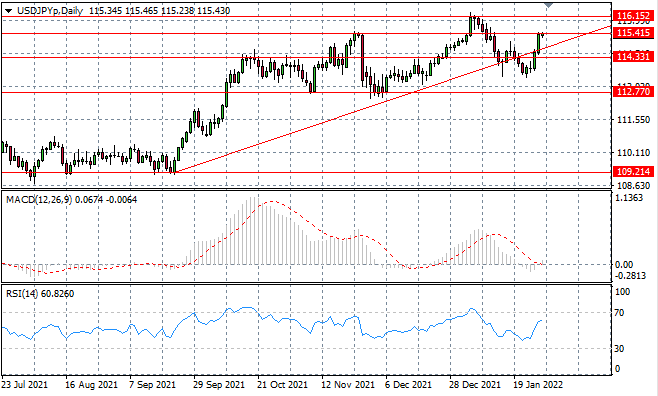The height and width of the screenshot is (396, 658).
Task: Click the 116.152 red price label
Action: 634,16
